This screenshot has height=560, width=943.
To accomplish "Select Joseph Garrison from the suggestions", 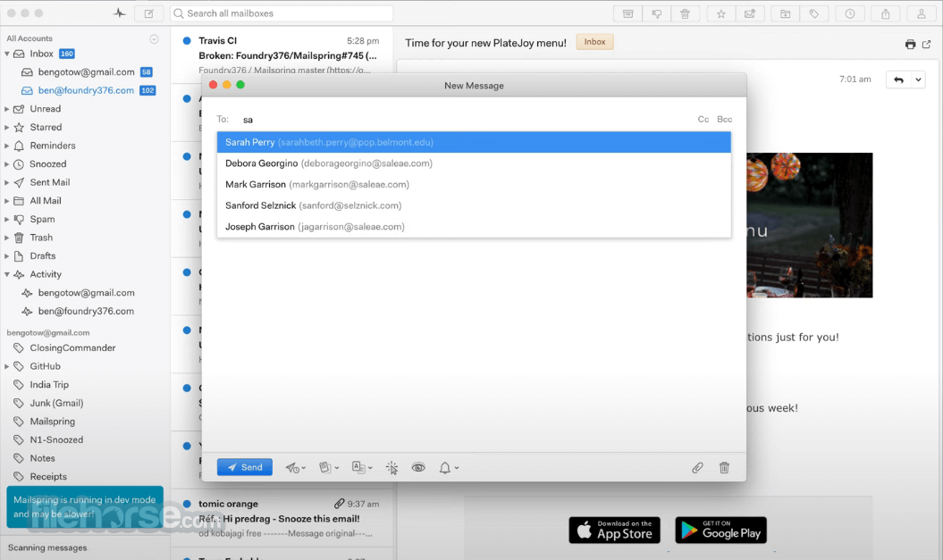I will tap(474, 227).
